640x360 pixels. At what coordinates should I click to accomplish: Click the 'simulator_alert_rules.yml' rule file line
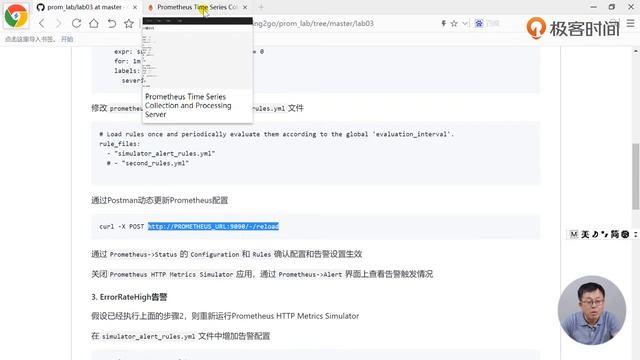[x=161, y=153]
